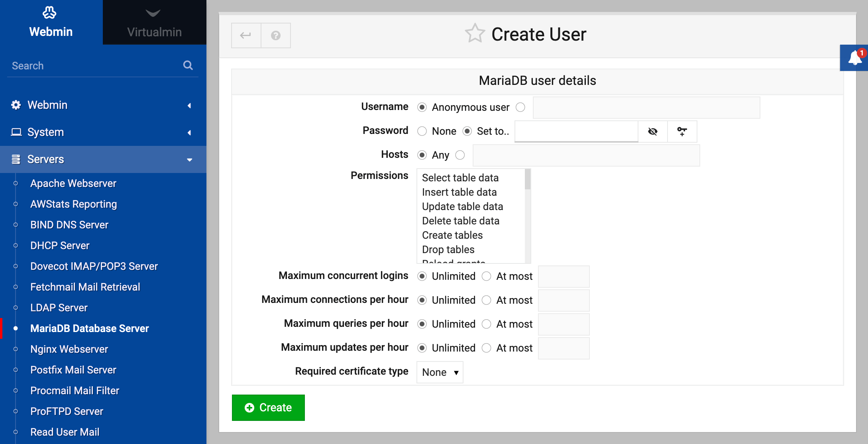Click the Webmin logo icon
The image size is (868, 444).
[x=50, y=13]
